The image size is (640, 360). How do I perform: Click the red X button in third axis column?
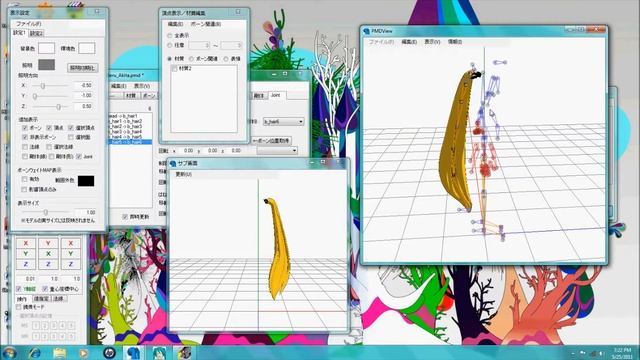pos(71,243)
